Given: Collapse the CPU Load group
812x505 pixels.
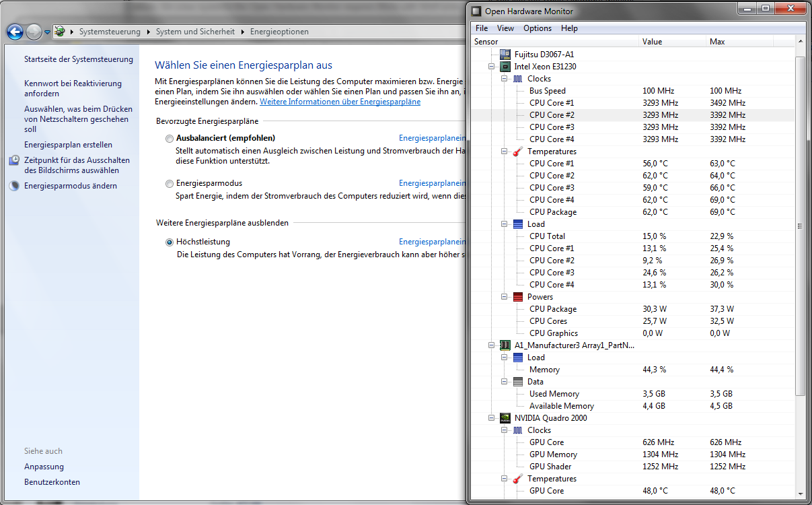Looking at the screenshot, I should (505, 224).
